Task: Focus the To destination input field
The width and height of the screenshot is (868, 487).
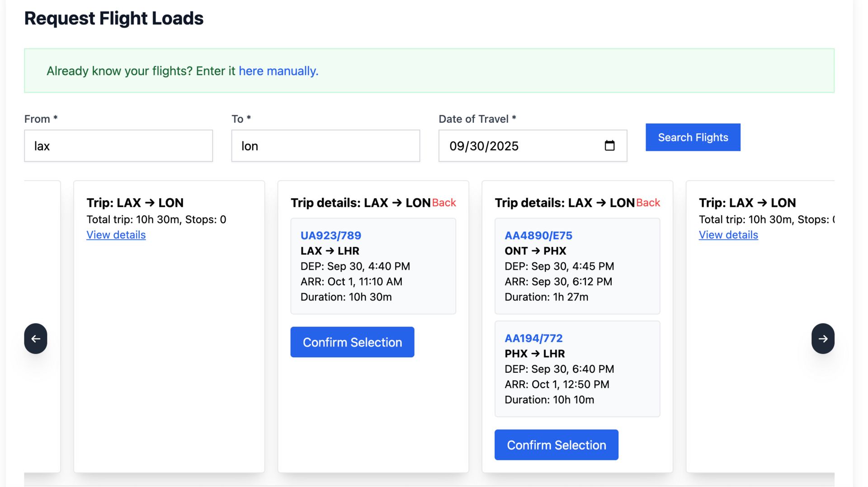Action: click(325, 146)
